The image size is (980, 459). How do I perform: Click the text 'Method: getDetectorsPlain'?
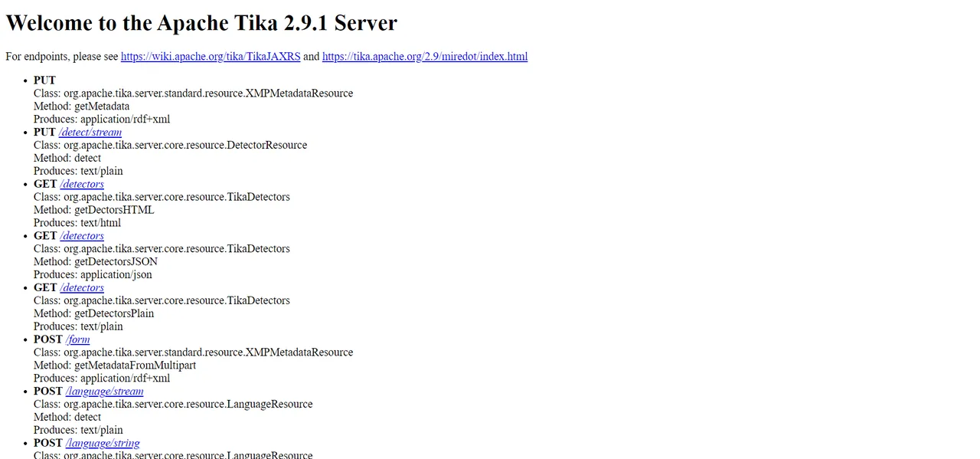coord(93,313)
